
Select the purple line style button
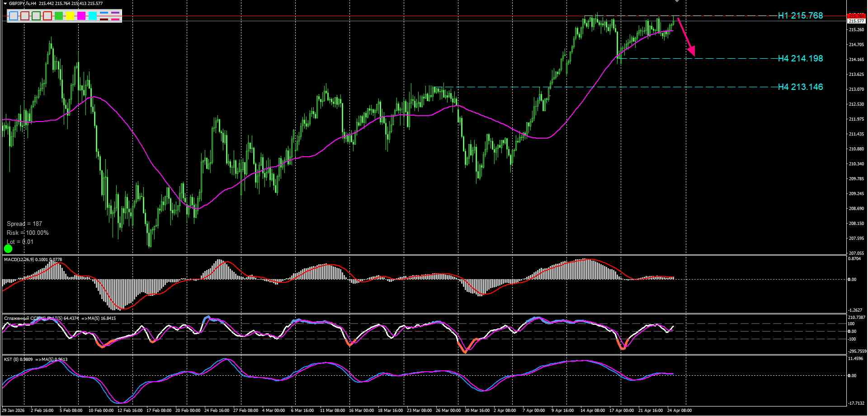[x=115, y=13]
